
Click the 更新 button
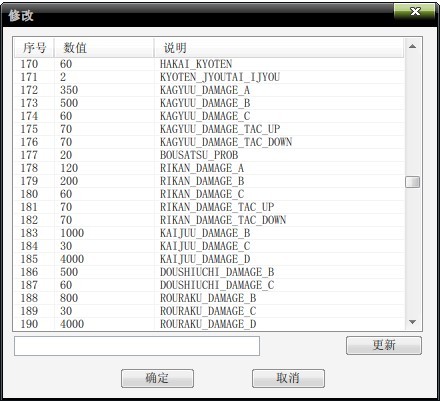point(384,345)
